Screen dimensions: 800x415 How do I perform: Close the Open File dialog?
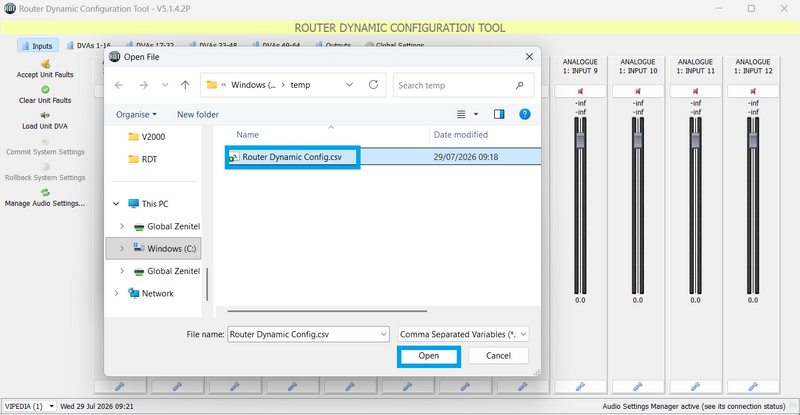coord(529,57)
